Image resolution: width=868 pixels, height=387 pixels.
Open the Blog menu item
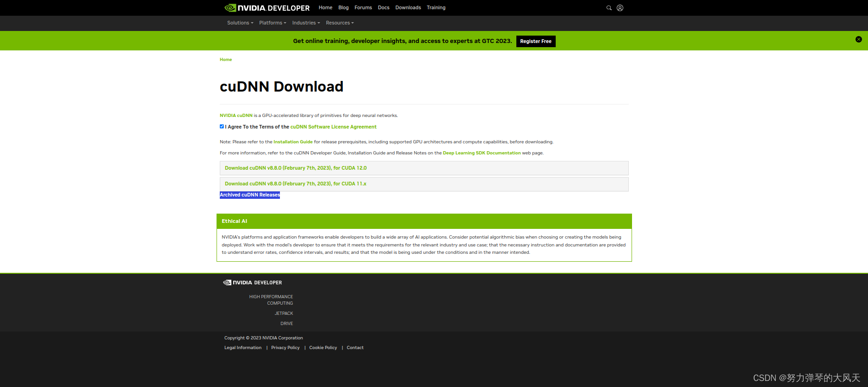click(x=343, y=7)
